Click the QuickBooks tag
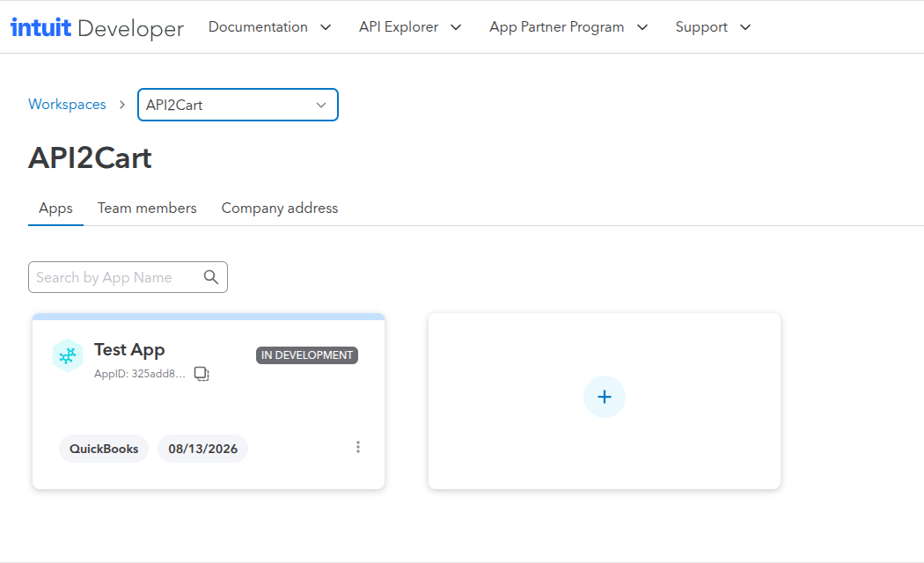 (x=104, y=449)
